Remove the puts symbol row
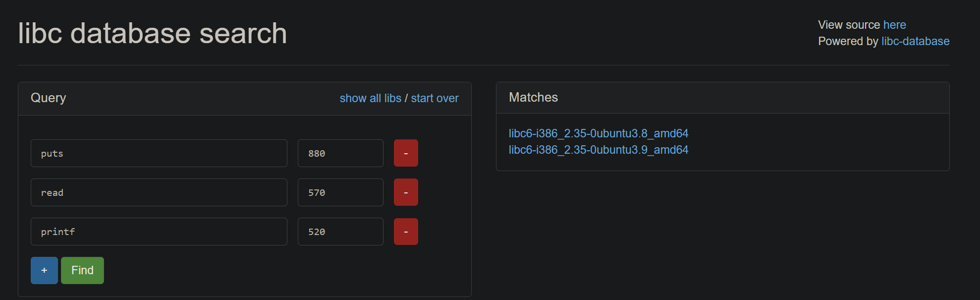This screenshot has width=980, height=300. pos(405,153)
